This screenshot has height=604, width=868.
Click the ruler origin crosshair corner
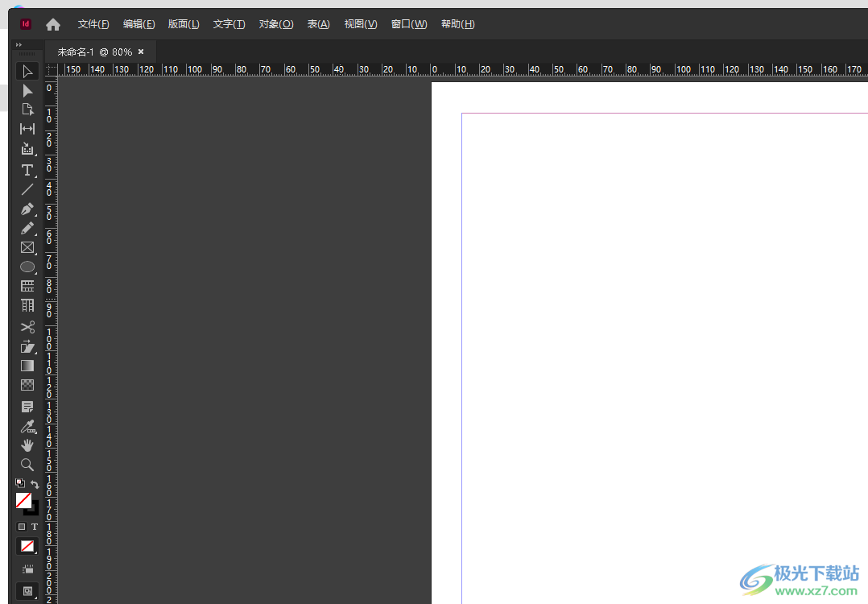[x=51, y=70]
